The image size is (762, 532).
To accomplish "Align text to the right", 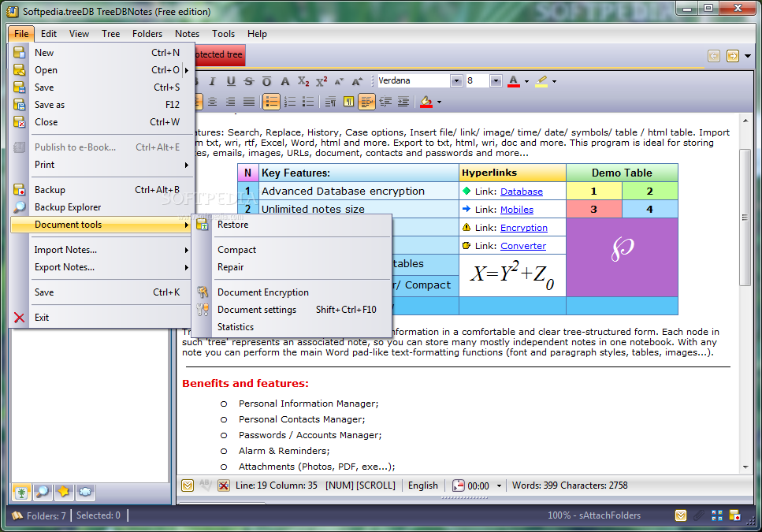I will click(x=230, y=102).
